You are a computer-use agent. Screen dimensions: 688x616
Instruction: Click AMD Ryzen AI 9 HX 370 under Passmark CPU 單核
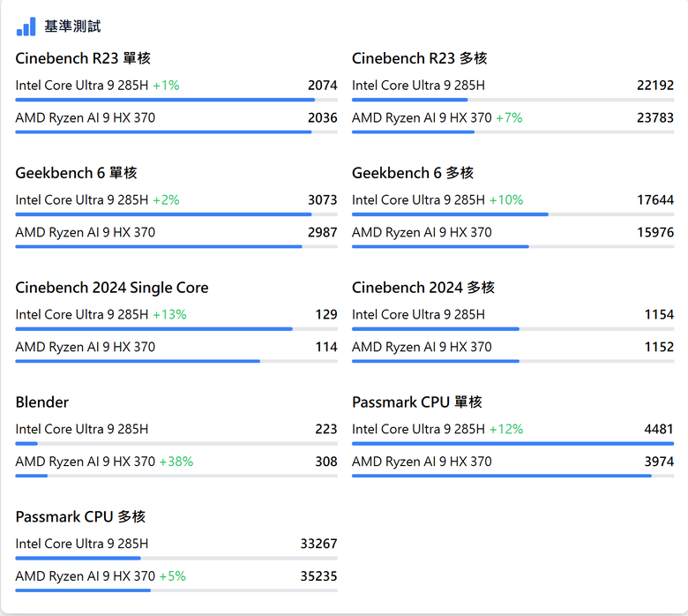[422, 462]
